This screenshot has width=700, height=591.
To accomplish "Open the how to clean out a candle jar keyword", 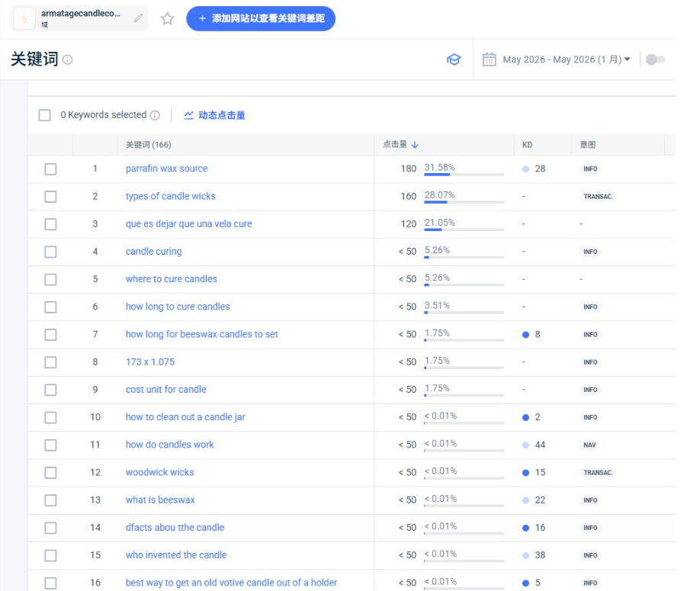I will click(x=185, y=417).
